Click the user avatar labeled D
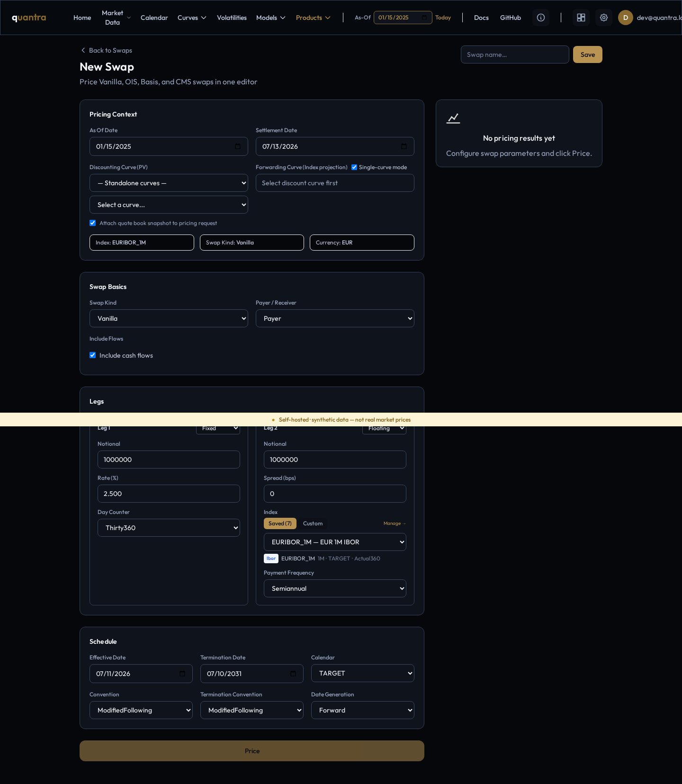 (x=626, y=18)
